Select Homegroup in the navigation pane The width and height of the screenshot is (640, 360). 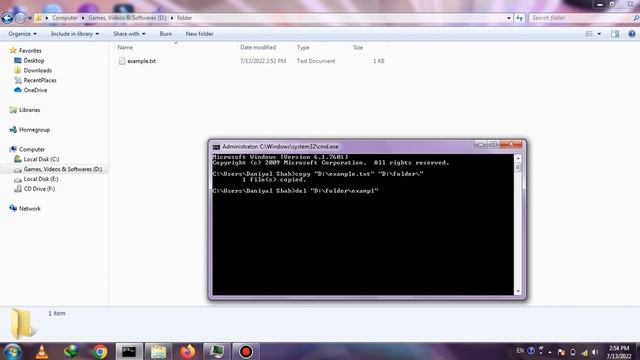pos(34,130)
